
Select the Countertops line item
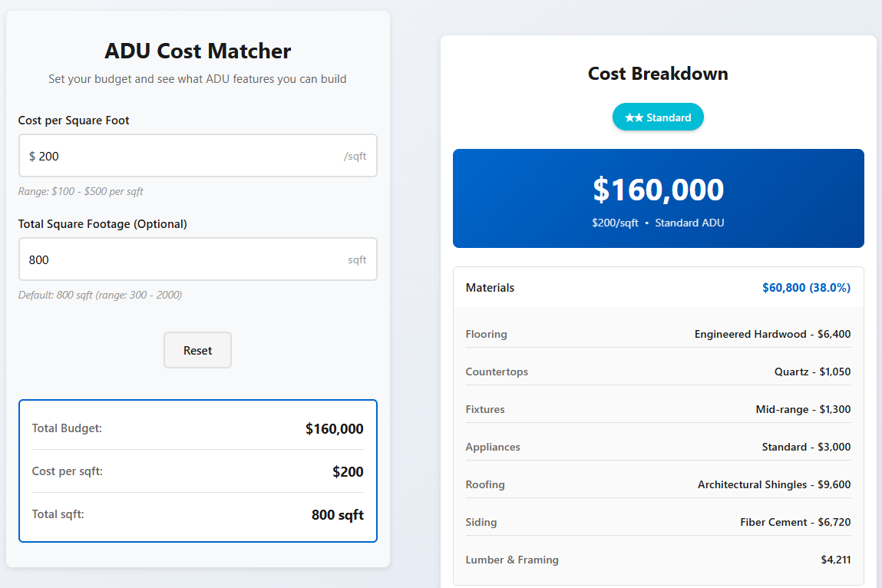[x=658, y=372]
